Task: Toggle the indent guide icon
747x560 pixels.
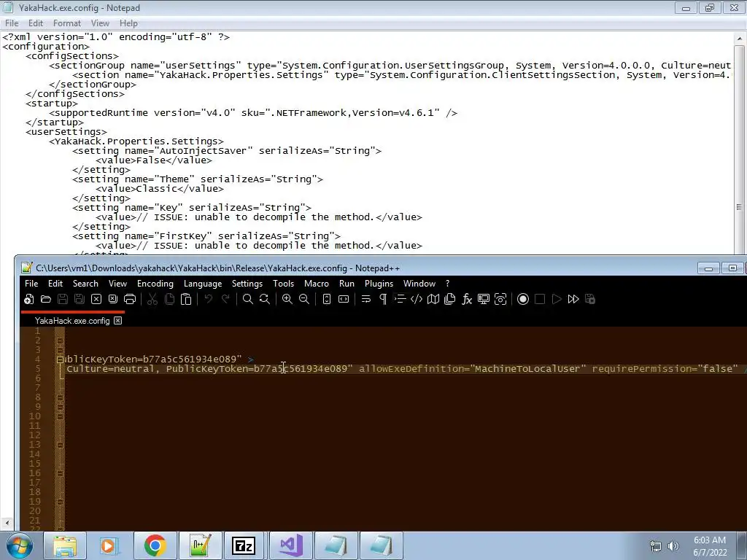Action: (400, 299)
